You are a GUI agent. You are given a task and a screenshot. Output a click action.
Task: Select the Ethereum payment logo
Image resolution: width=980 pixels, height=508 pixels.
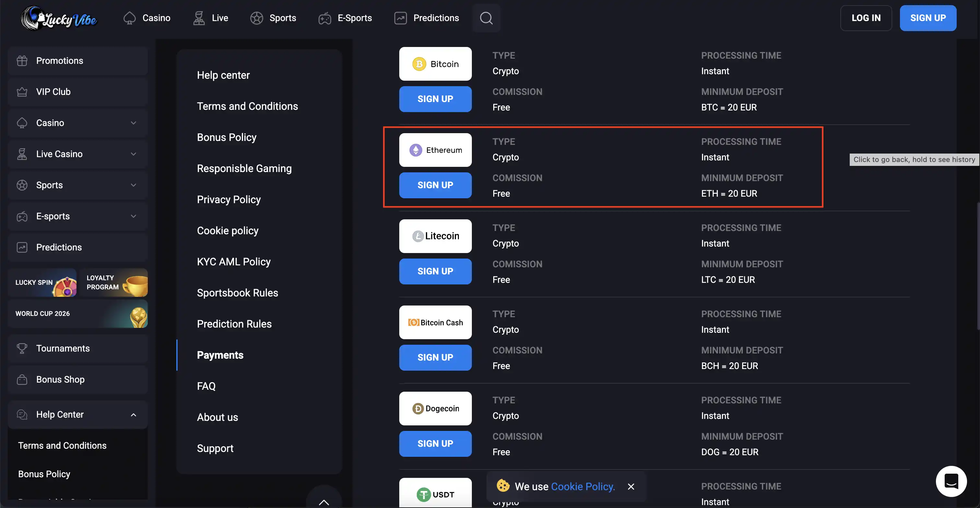[435, 150]
